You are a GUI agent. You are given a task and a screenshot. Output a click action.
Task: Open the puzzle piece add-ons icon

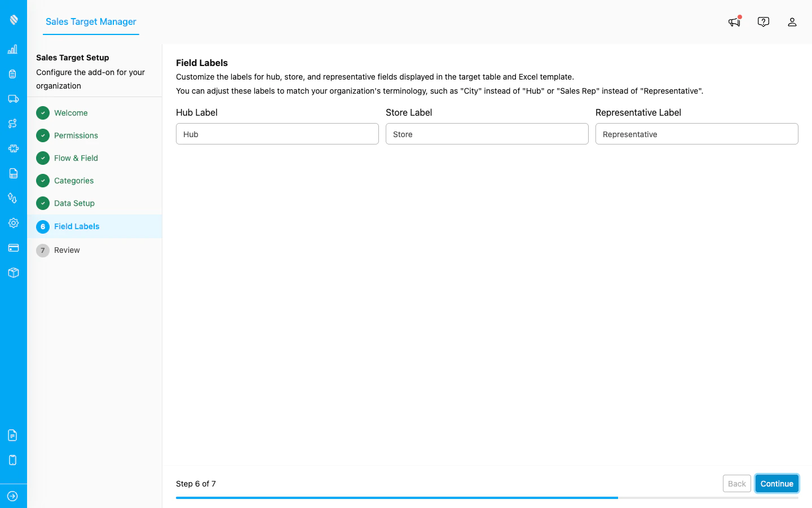(13, 148)
